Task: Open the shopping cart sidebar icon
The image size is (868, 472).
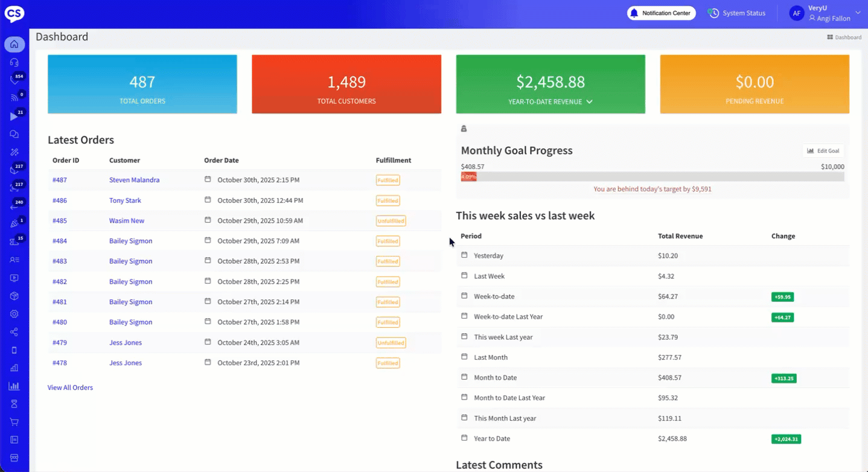Action: 14,422
